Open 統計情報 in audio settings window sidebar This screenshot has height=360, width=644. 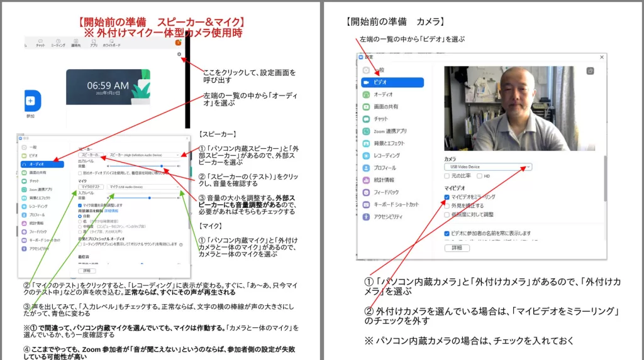pos(33,223)
